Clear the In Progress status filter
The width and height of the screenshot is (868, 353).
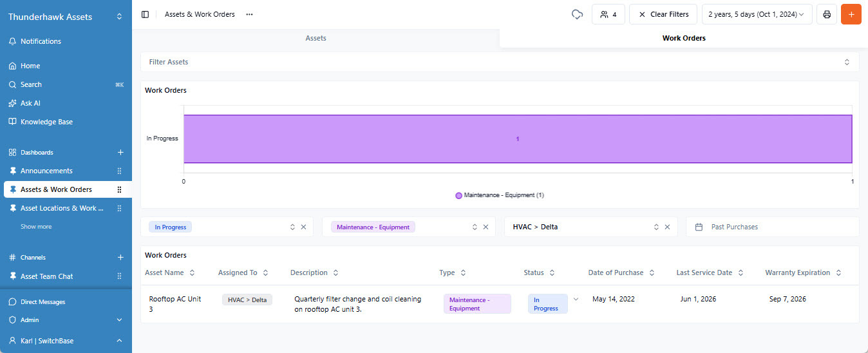[303, 227]
